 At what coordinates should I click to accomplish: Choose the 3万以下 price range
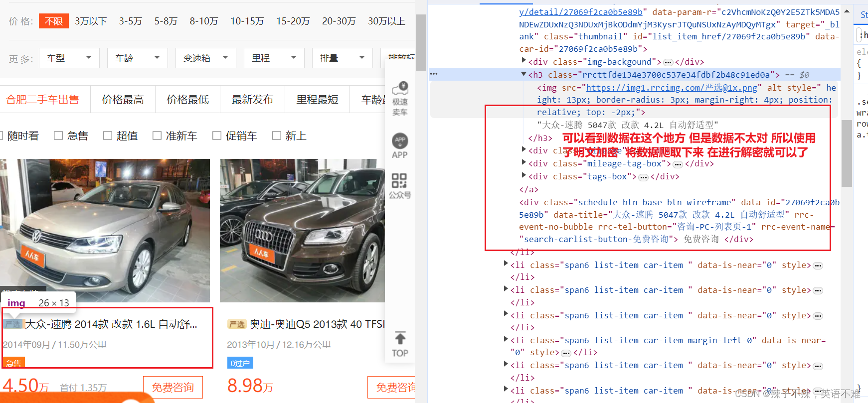pyautogui.click(x=91, y=21)
